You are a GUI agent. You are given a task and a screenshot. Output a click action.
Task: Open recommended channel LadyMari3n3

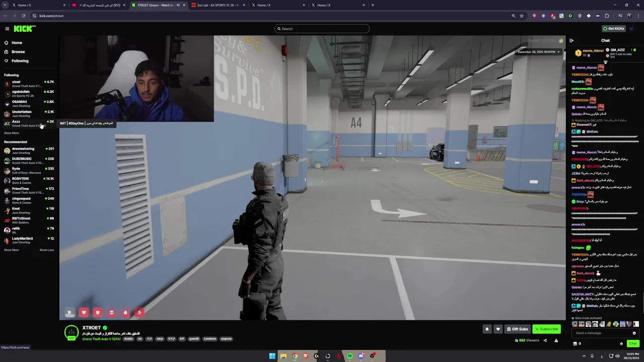pos(29,240)
